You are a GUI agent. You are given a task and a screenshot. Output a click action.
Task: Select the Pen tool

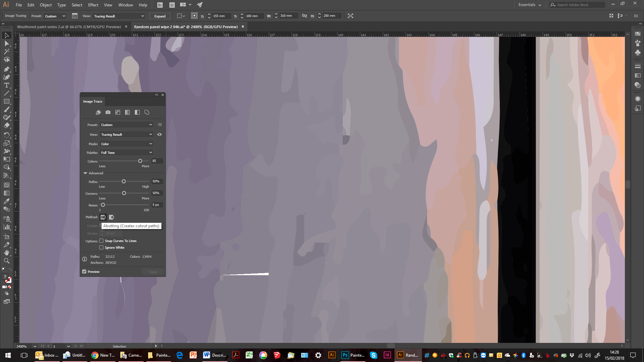(6, 69)
